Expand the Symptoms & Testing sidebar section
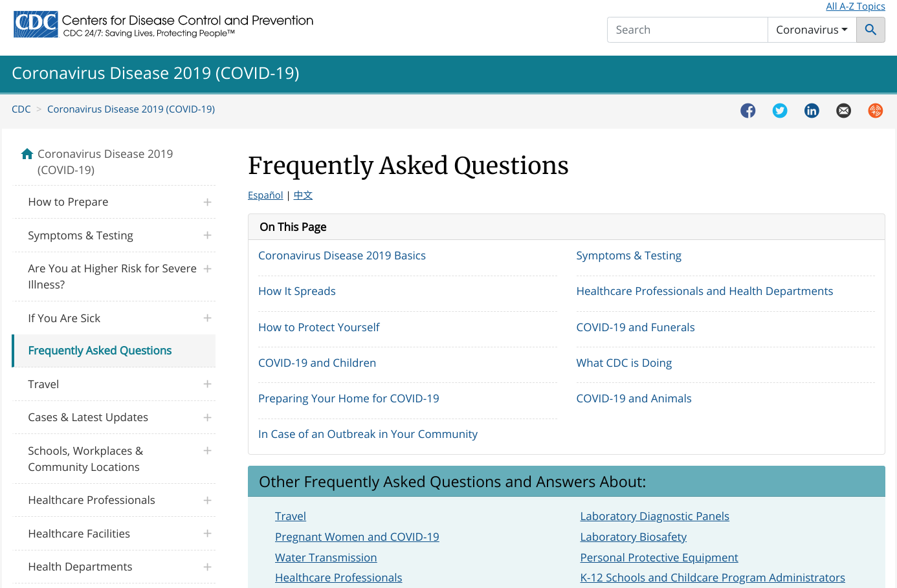Image resolution: width=897 pixels, height=588 pixels. [x=207, y=235]
